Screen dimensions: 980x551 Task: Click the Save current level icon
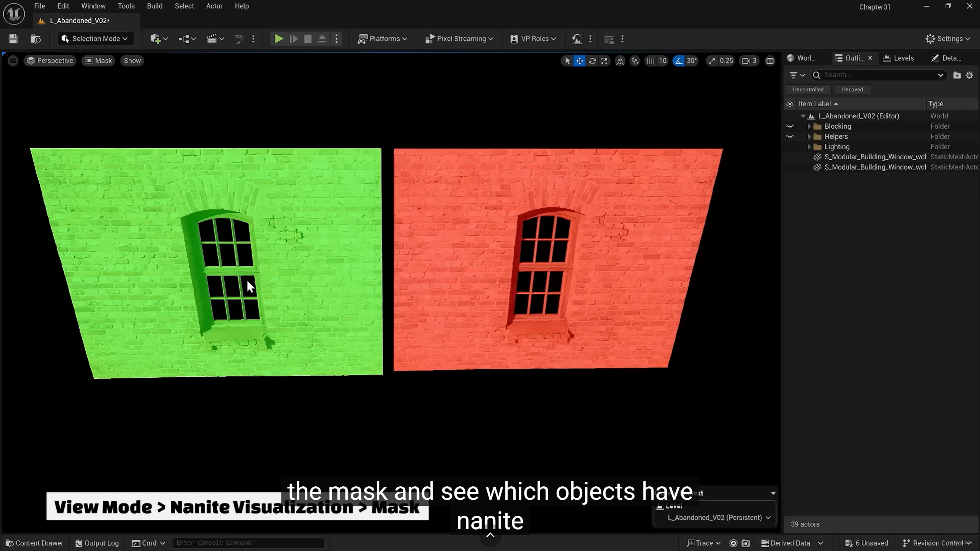pyautogui.click(x=13, y=39)
